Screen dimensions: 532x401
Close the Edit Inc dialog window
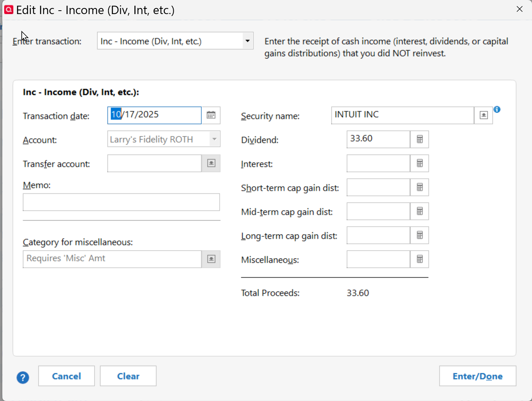coord(519,9)
